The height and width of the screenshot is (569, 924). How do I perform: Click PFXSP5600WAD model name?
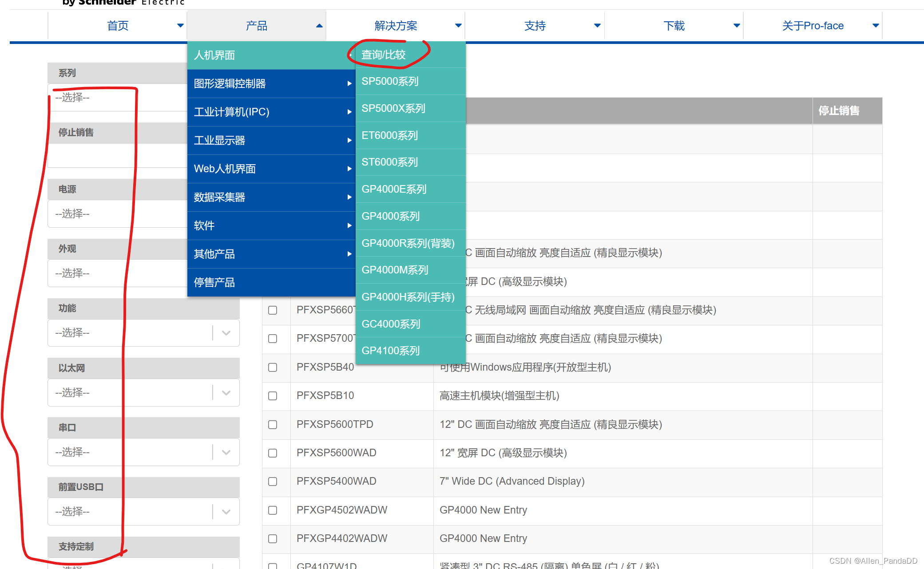[337, 453]
